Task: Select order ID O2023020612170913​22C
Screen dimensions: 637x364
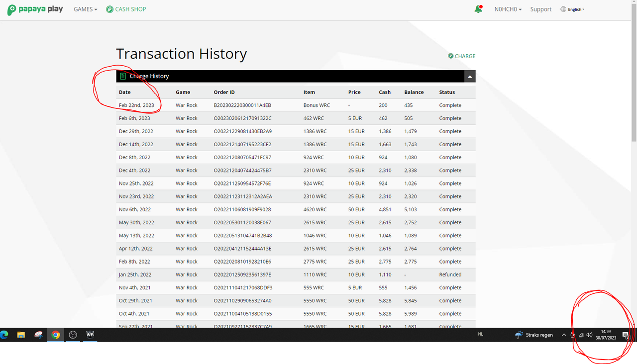Action: pyautogui.click(x=243, y=118)
